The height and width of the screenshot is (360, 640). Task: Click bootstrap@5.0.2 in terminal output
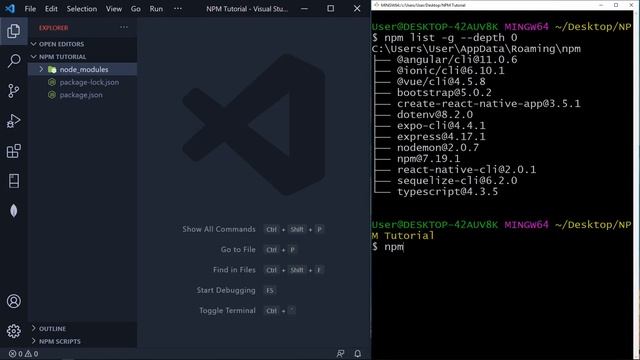444,93
